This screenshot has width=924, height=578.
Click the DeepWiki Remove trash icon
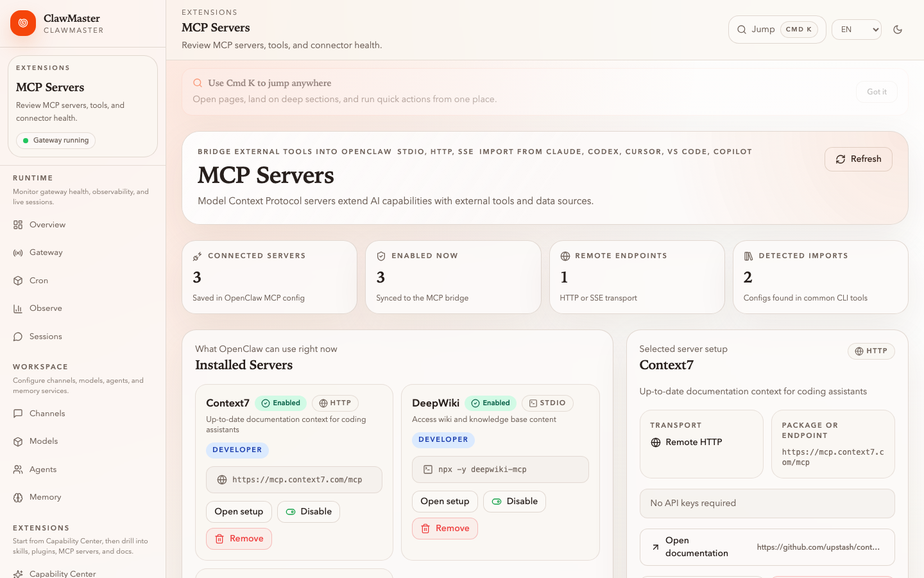425,529
